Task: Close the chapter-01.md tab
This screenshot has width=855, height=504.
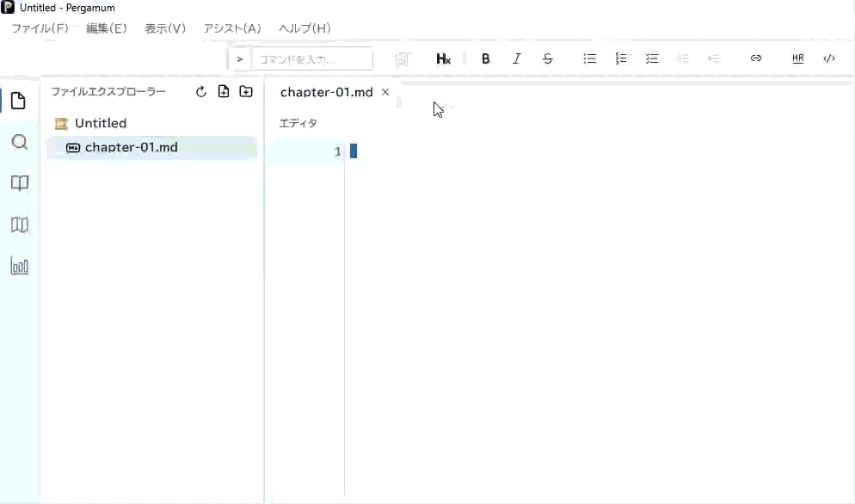Action: click(385, 92)
